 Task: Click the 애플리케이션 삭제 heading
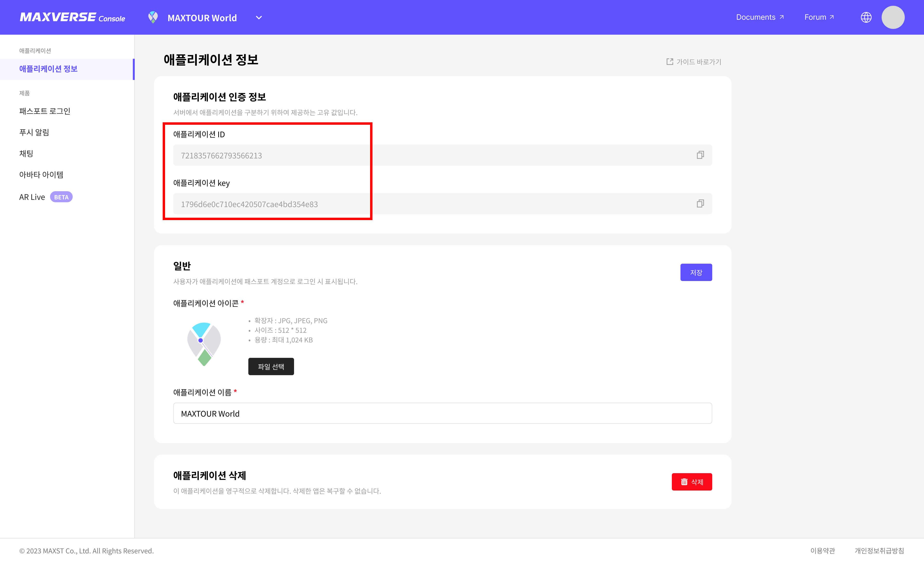point(209,476)
